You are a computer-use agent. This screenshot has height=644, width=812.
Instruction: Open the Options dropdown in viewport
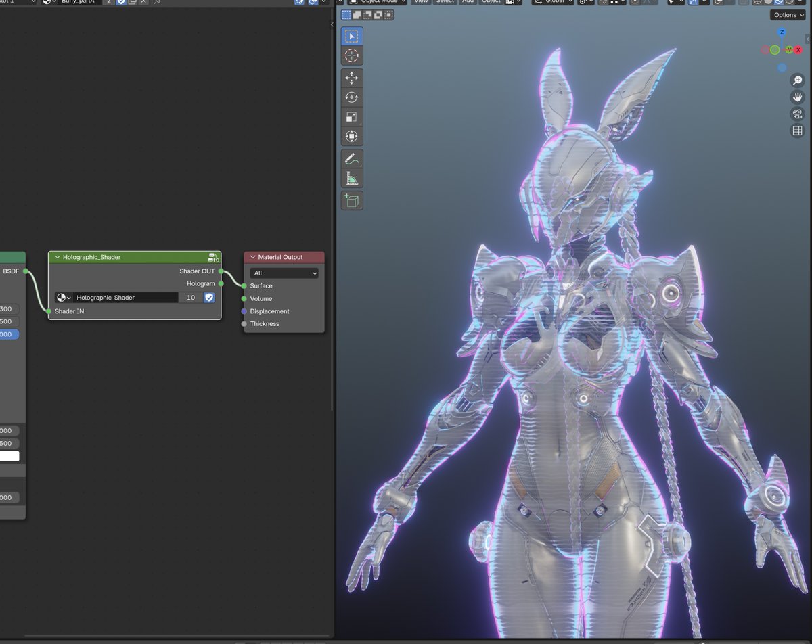(x=788, y=15)
